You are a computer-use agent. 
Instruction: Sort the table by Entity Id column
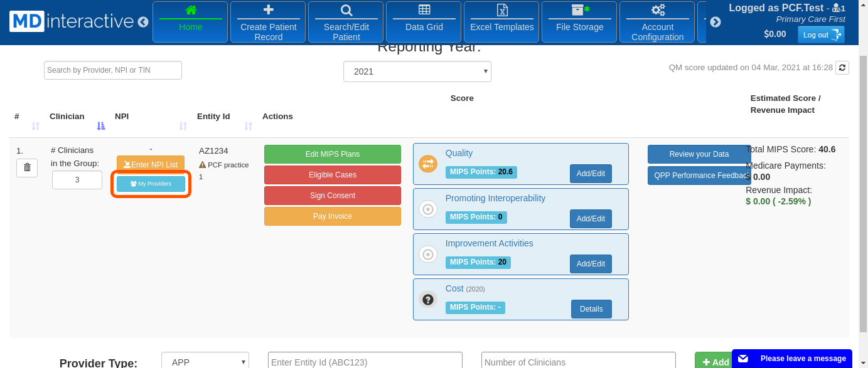coord(248,126)
